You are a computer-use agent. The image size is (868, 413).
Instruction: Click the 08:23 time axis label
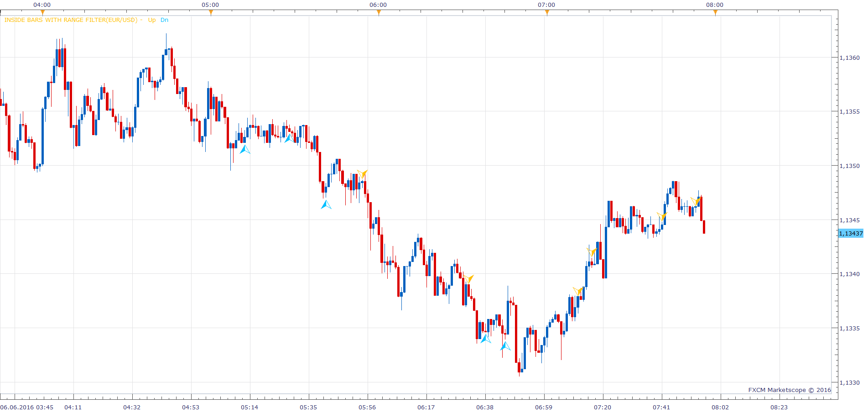coord(779,407)
